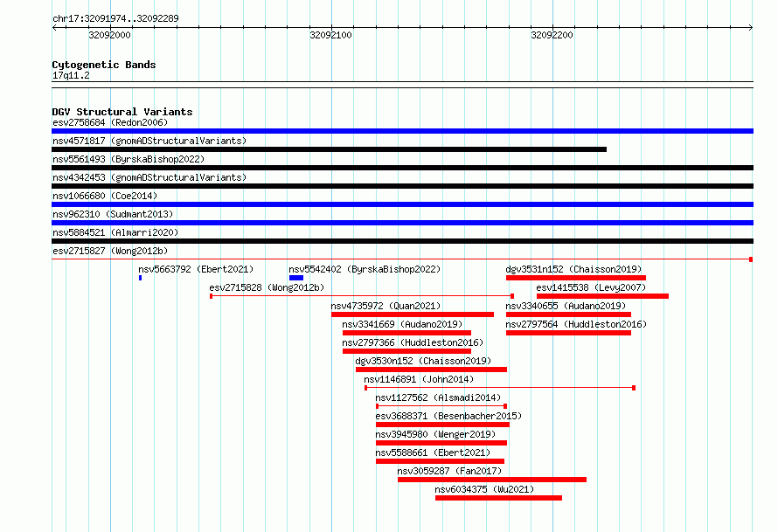This screenshot has height=532, width=778.
Task: Click red bar under nsv6034375
Action: 498,498
